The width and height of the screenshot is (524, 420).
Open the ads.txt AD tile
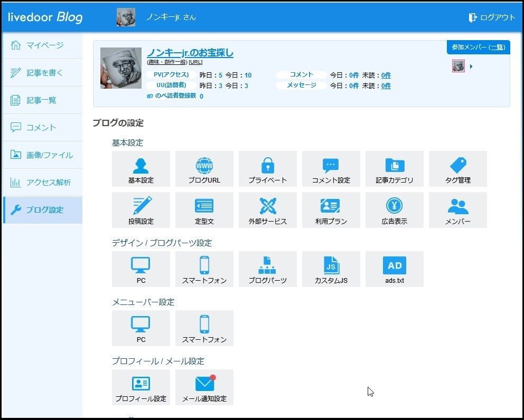pyautogui.click(x=395, y=269)
